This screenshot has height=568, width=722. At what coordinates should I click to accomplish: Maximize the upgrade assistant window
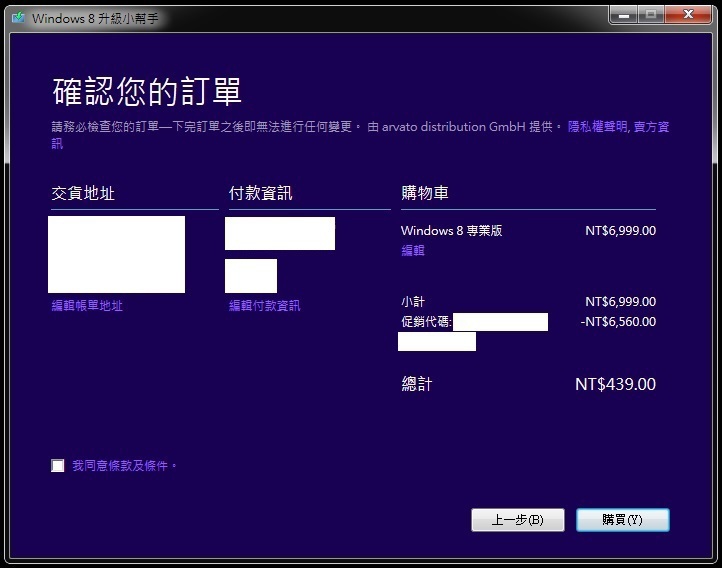click(651, 14)
